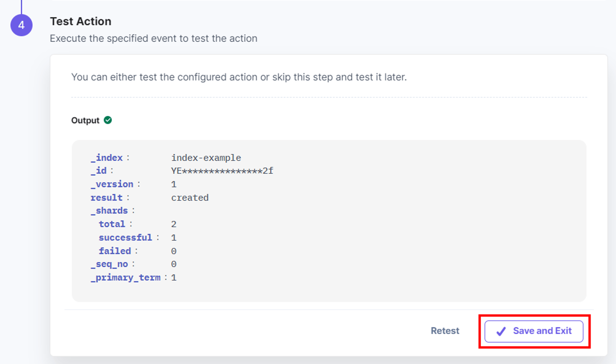This screenshot has width=616, height=364.
Task: Select the step 4 circle indicator
Action: [x=21, y=25]
